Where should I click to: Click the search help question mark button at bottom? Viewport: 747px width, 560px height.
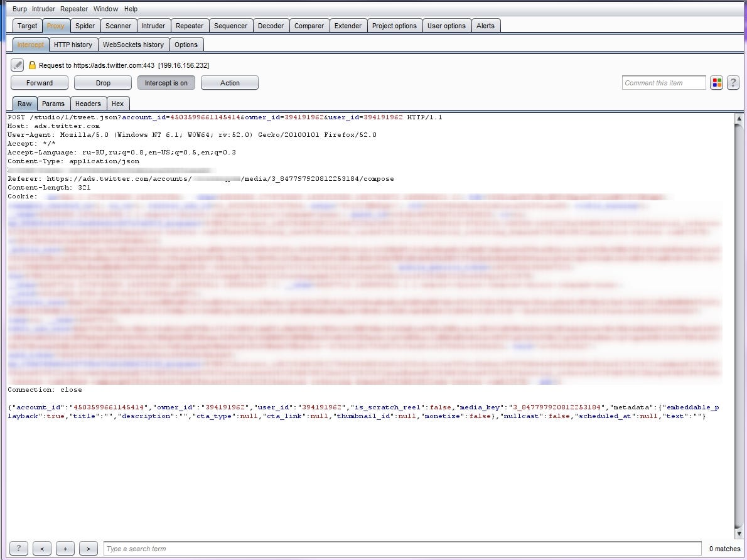(19, 549)
